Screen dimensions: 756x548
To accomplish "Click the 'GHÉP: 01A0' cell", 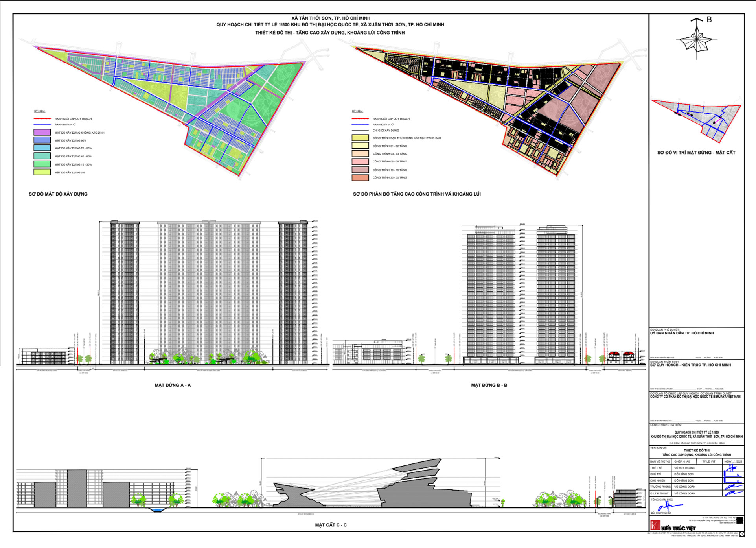I will tap(684, 461).
